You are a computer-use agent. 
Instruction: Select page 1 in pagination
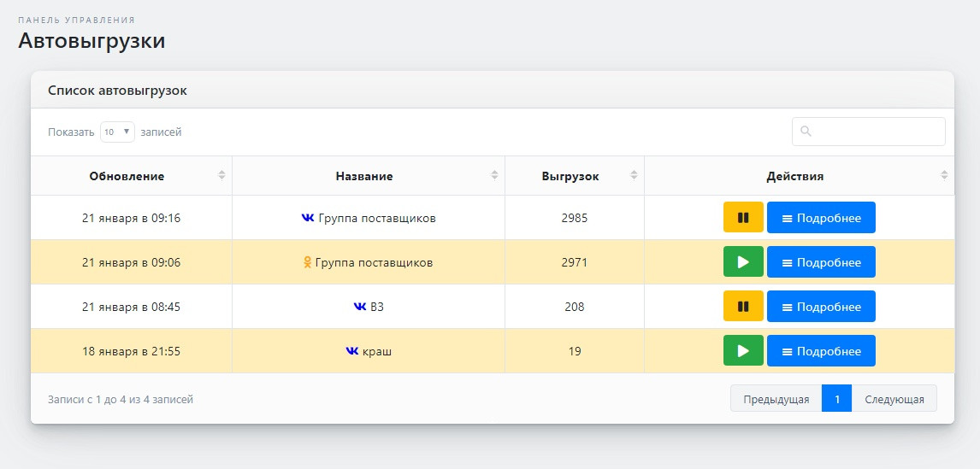tap(836, 399)
